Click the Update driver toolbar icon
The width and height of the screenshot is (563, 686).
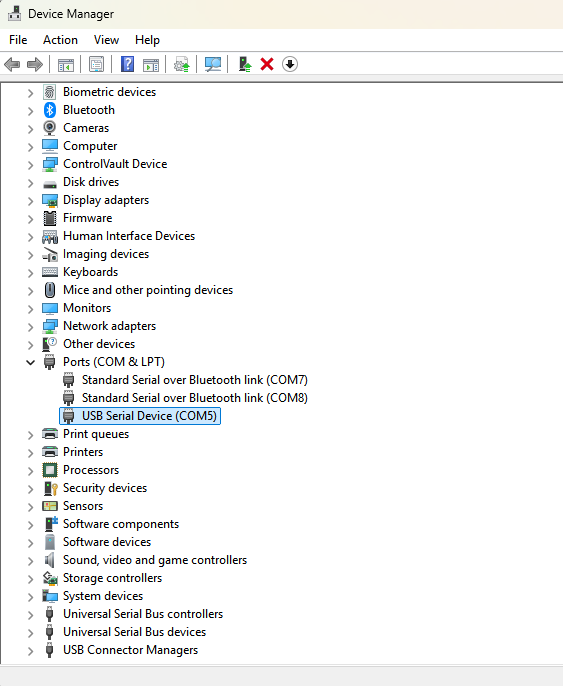click(x=182, y=65)
